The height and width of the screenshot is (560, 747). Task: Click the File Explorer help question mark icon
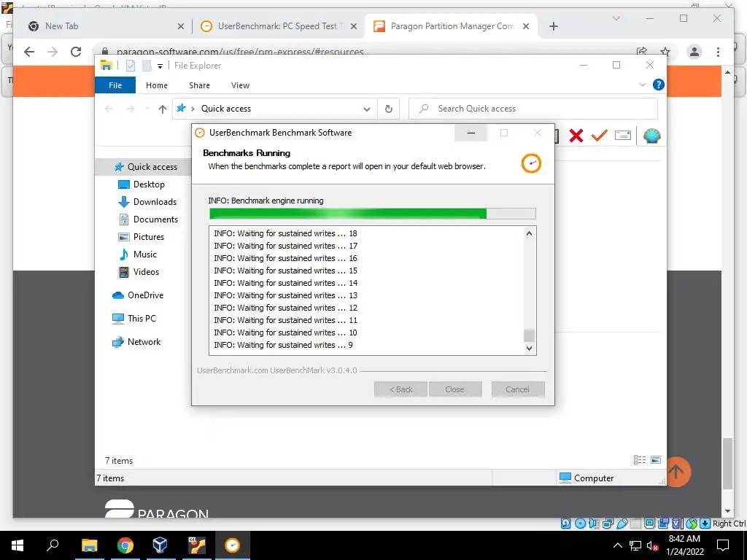659,85
